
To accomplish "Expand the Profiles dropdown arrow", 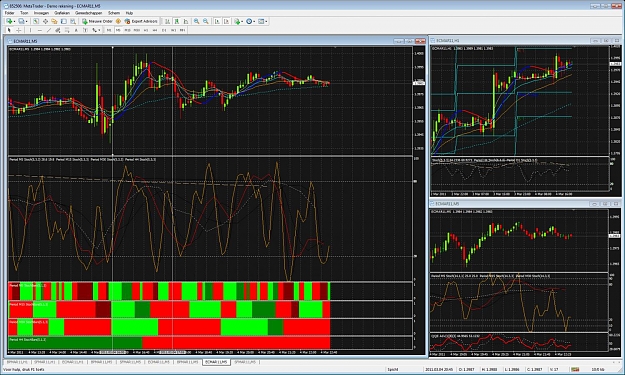I will click(x=27, y=21).
